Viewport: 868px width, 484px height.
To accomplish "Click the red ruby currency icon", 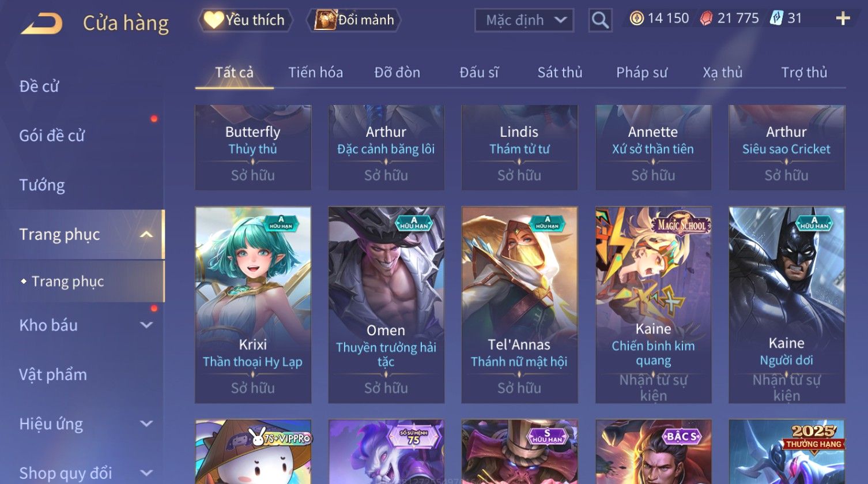I will click(706, 18).
